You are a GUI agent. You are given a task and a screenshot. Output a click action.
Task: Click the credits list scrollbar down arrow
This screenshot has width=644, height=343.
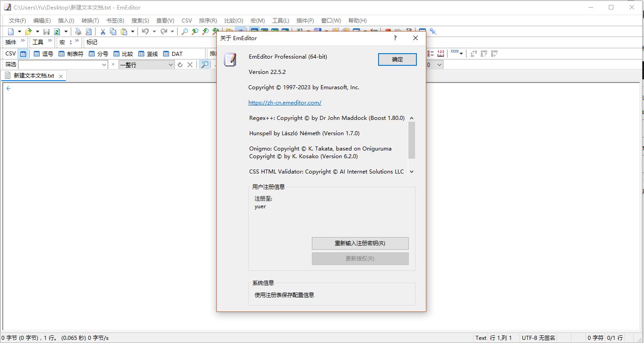tap(411, 172)
